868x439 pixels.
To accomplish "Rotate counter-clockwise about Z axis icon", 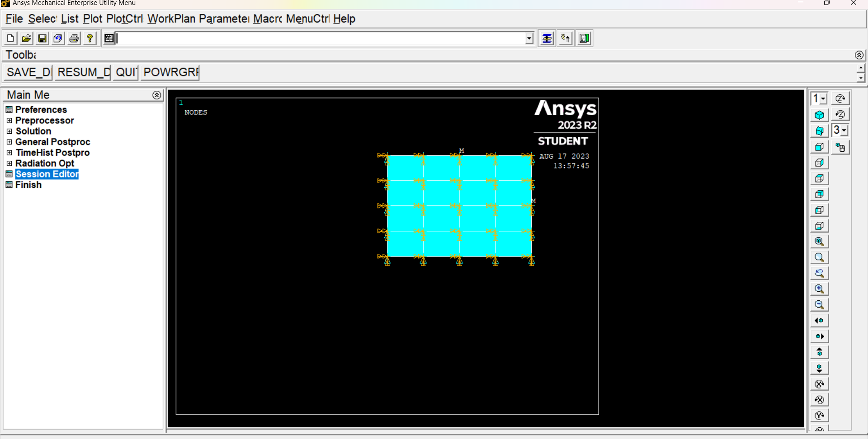I will coord(840,114).
